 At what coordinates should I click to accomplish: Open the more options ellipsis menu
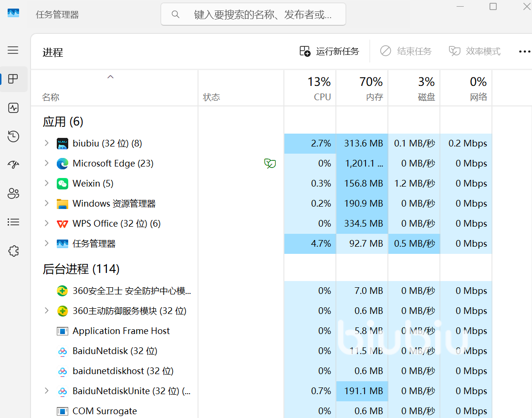(524, 52)
